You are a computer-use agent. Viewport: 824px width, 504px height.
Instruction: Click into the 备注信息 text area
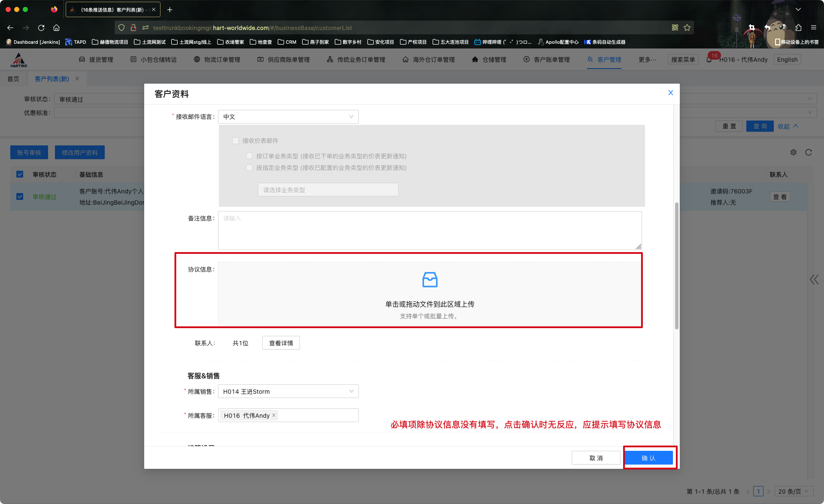point(429,230)
